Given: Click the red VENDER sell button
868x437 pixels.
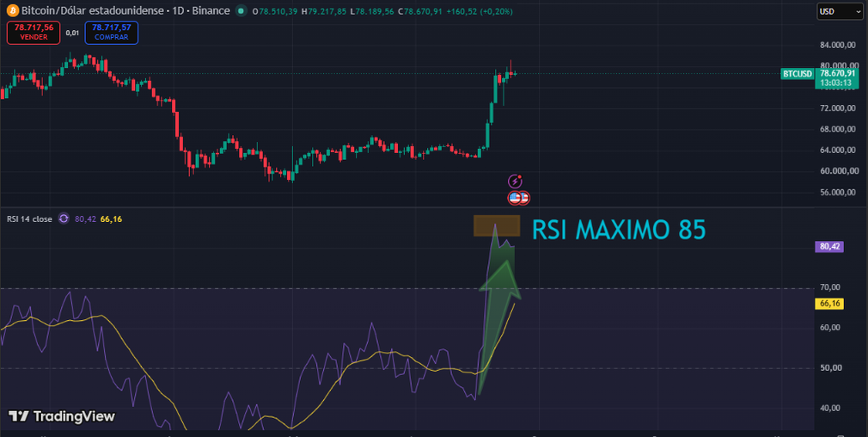Looking at the screenshot, I should [x=34, y=32].
